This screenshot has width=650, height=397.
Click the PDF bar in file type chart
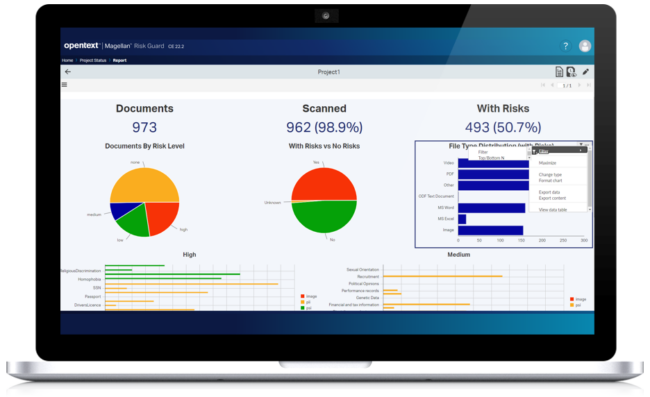pos(493,174)
